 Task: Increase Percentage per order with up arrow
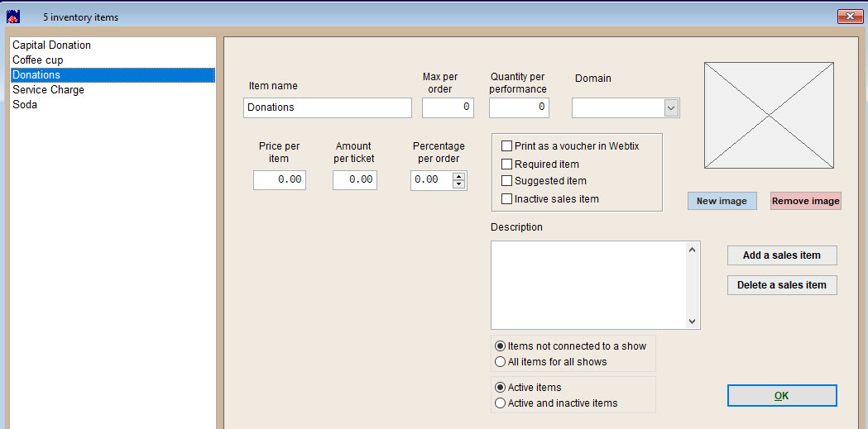pos(458,176)
